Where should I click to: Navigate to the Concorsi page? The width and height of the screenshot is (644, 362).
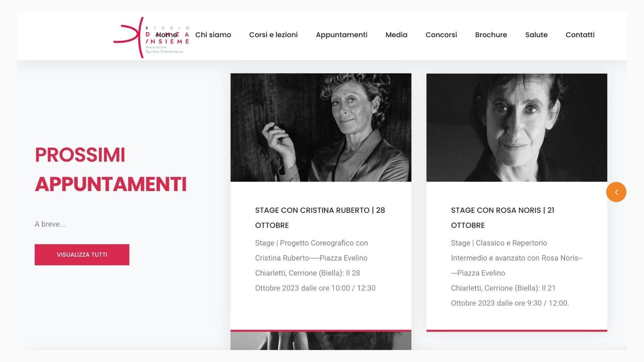point(441,35)
